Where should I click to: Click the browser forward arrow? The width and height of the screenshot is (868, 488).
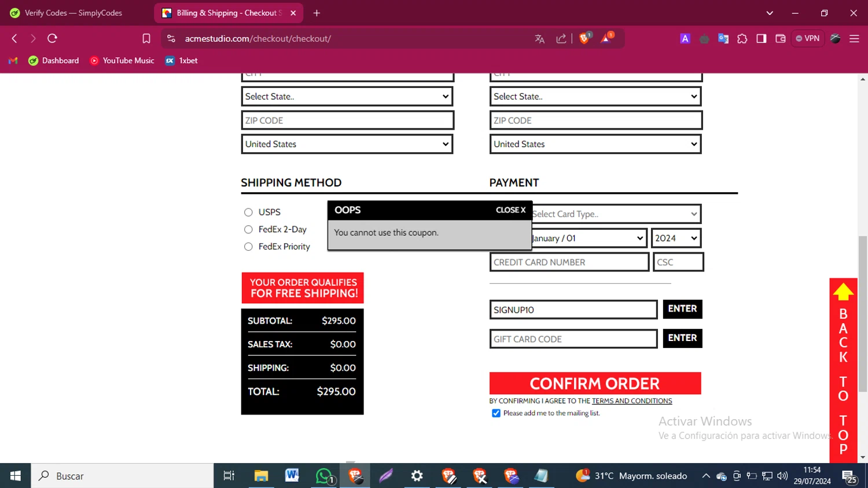coord(33,38)
